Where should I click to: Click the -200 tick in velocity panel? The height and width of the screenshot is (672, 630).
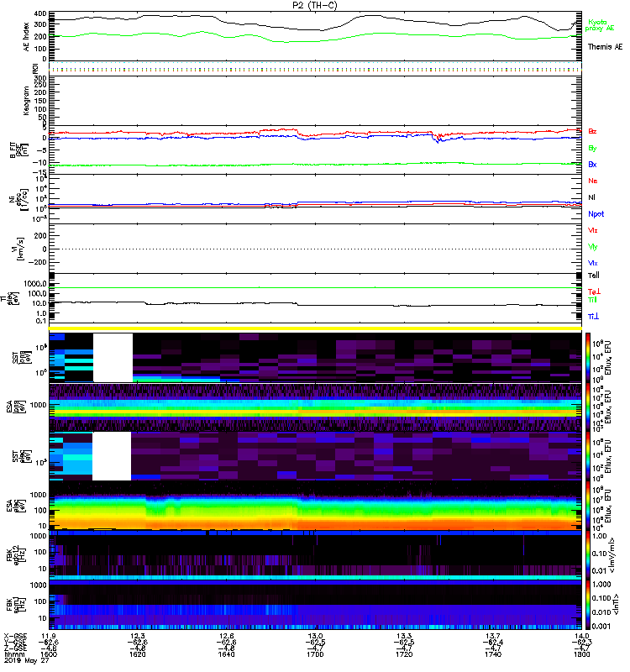38,262
